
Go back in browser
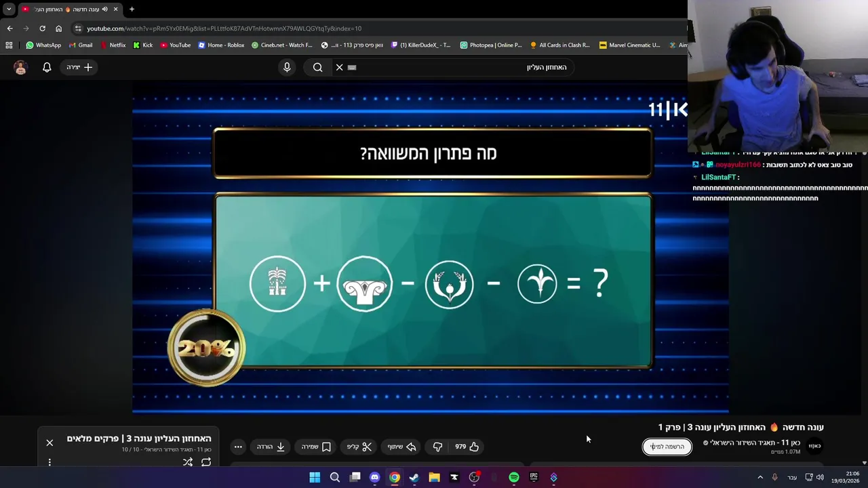[x=9, y=28]
